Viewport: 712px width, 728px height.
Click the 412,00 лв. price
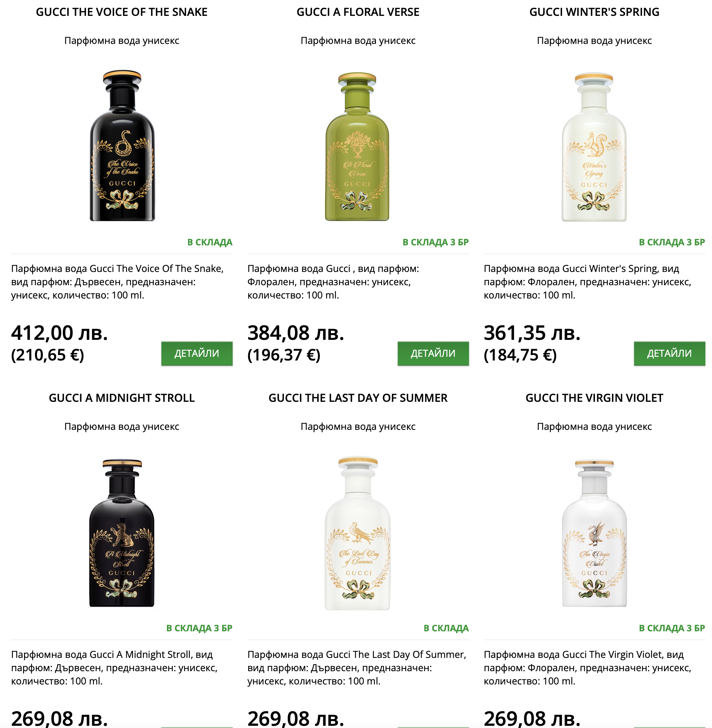(59, 332)
